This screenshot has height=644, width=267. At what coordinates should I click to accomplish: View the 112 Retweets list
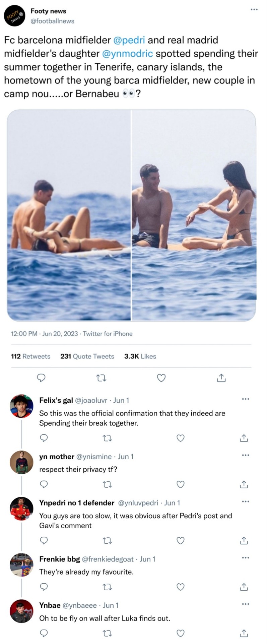[30, 356]
